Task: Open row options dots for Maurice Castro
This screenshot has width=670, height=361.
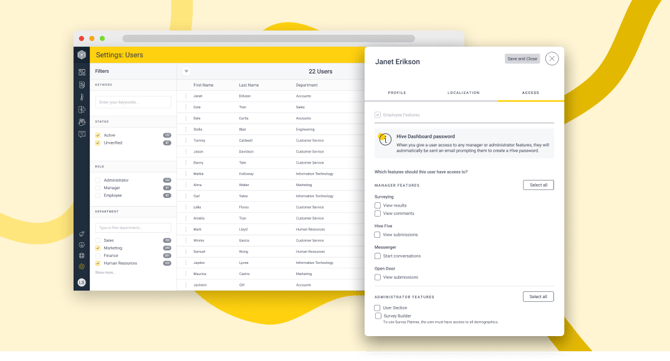Action: [186, 274]
